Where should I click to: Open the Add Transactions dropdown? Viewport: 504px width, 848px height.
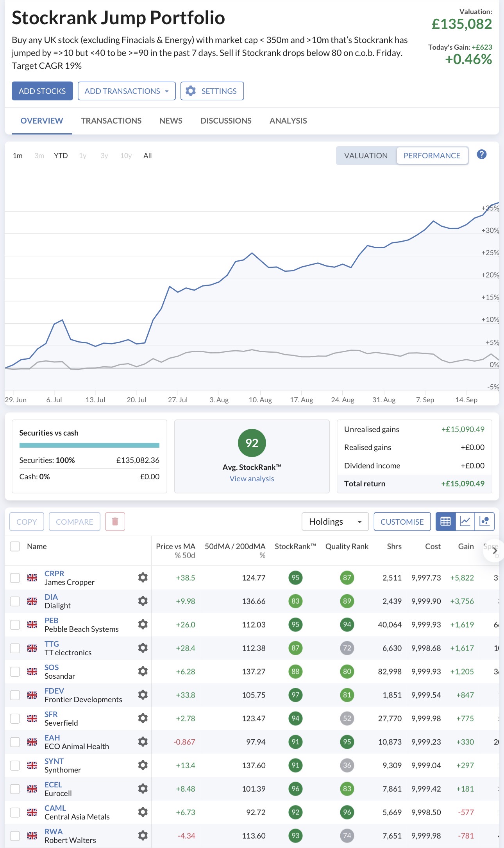click(127, 91)
